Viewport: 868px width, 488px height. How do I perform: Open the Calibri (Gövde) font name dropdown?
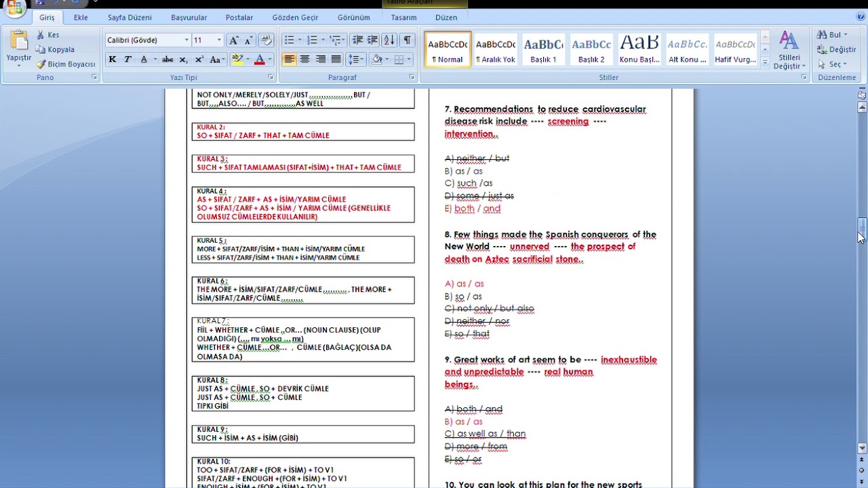[x=186, y=41]
